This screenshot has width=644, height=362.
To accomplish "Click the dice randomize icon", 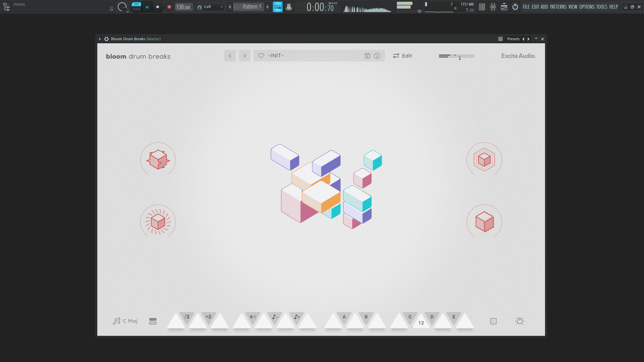I will 493,321.
